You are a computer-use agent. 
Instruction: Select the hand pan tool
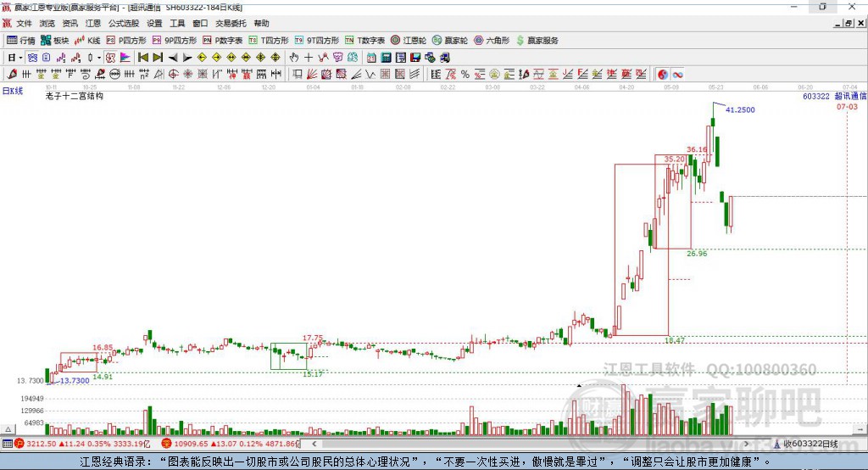click(x=293, y=58)
